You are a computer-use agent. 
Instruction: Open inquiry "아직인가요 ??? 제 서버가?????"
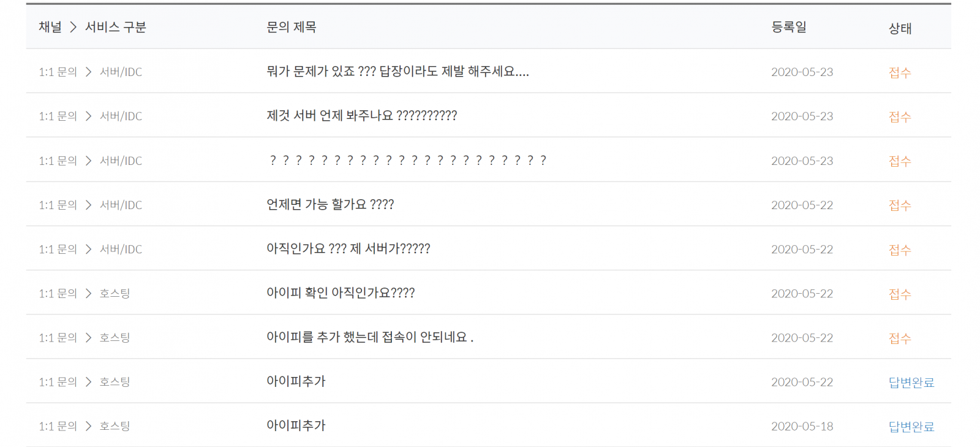point(348,249)
